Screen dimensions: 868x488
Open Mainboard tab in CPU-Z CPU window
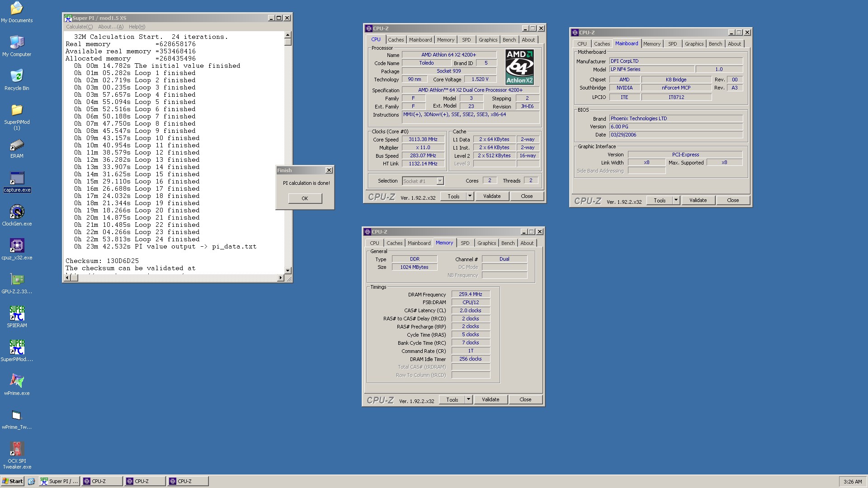pos(420,40)
